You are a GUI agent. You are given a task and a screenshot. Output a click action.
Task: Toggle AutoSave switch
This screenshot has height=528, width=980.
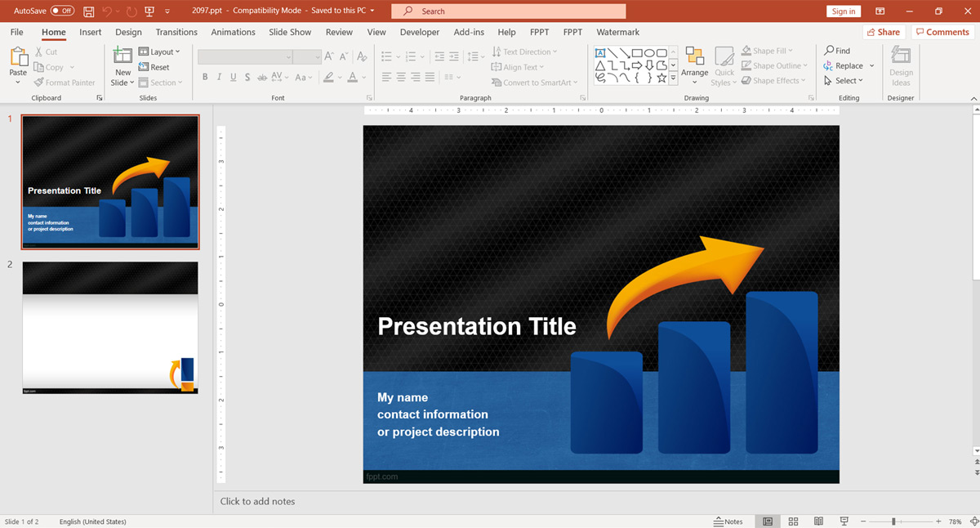point(62,11)
